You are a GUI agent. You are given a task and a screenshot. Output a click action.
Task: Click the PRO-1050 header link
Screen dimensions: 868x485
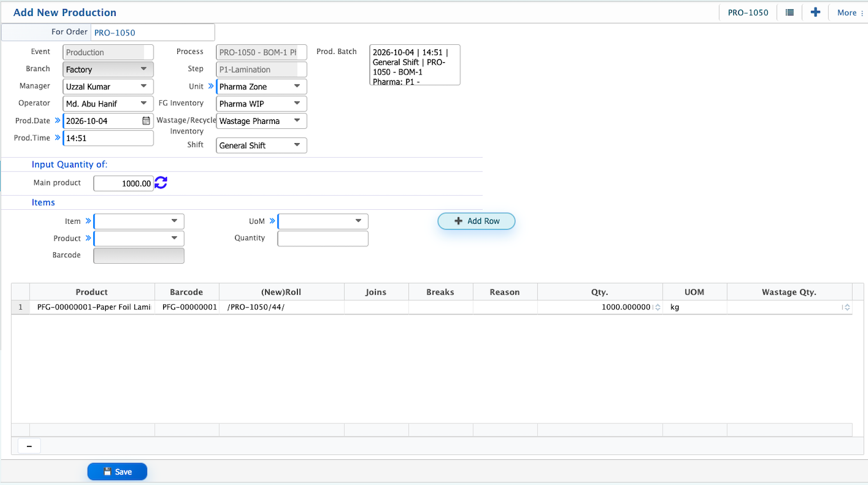[748, 13]
